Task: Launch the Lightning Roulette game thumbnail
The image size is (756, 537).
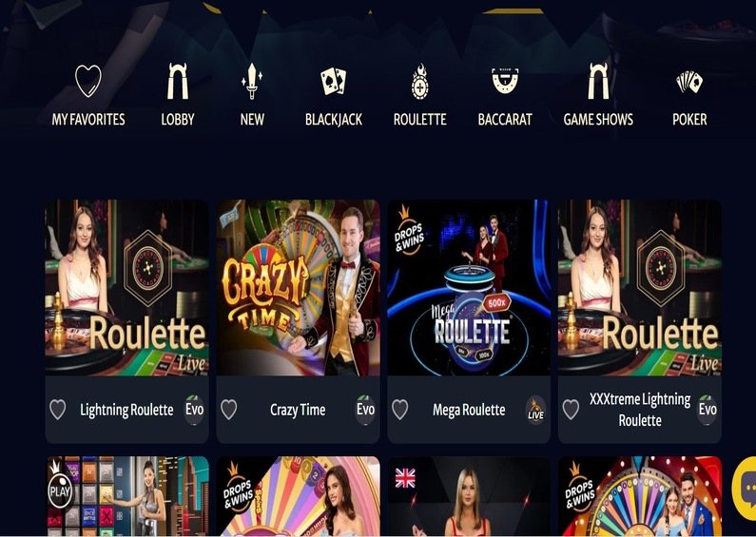Action: click(x=126, y=288)
